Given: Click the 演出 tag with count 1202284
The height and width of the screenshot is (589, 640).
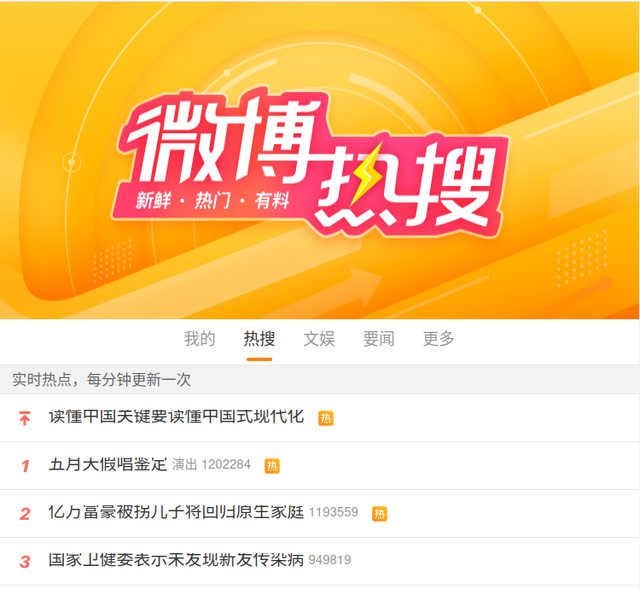Looking at the screenshot, I should pos(211,465).
